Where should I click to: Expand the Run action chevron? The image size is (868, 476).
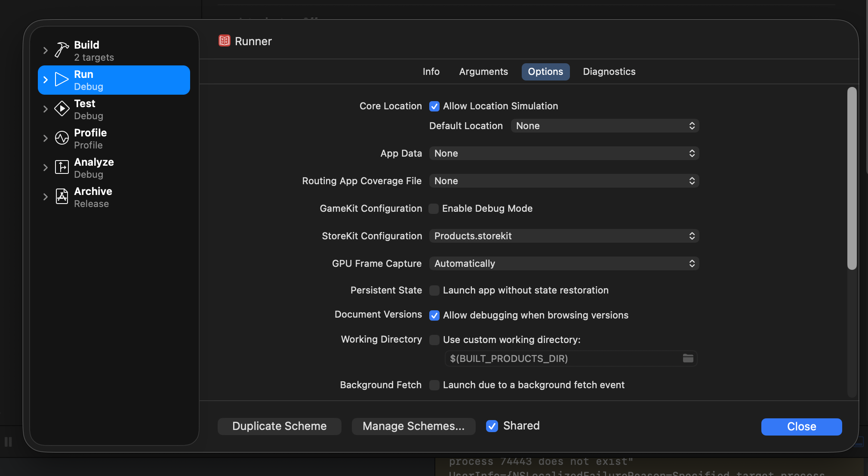[x=45, y=80]
